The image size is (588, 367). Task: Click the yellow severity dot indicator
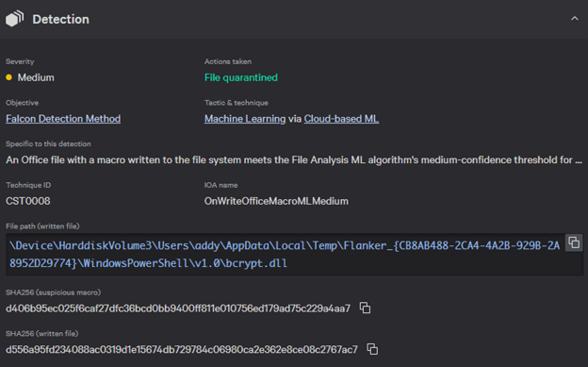coord(9,77)
